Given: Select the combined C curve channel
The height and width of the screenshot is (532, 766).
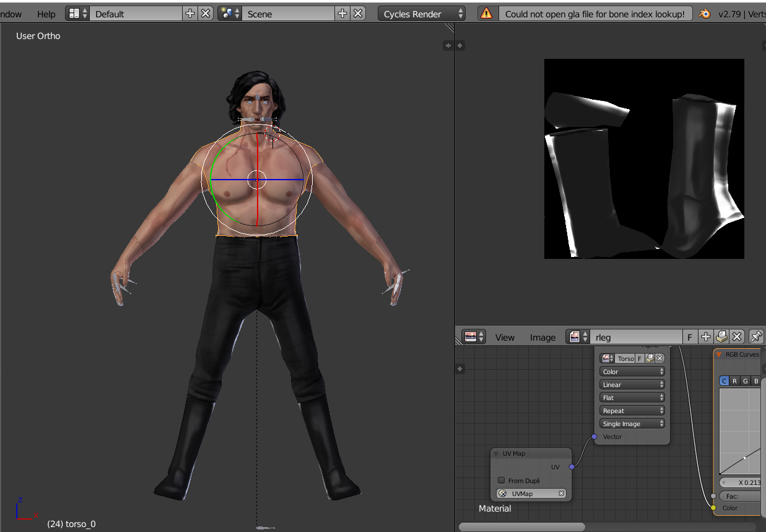Looking at the screenshot, I should 724,381.
